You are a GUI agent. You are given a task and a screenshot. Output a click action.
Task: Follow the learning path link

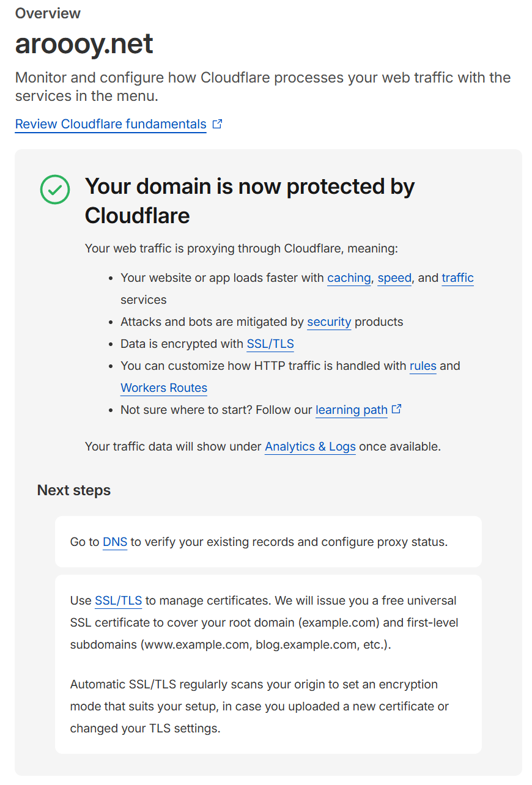(x=352, y=410)
